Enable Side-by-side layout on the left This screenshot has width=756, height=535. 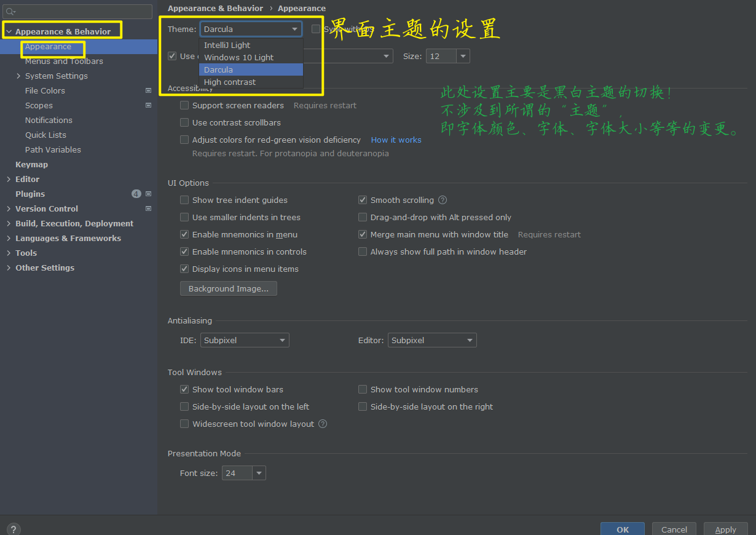click(184, 406)
